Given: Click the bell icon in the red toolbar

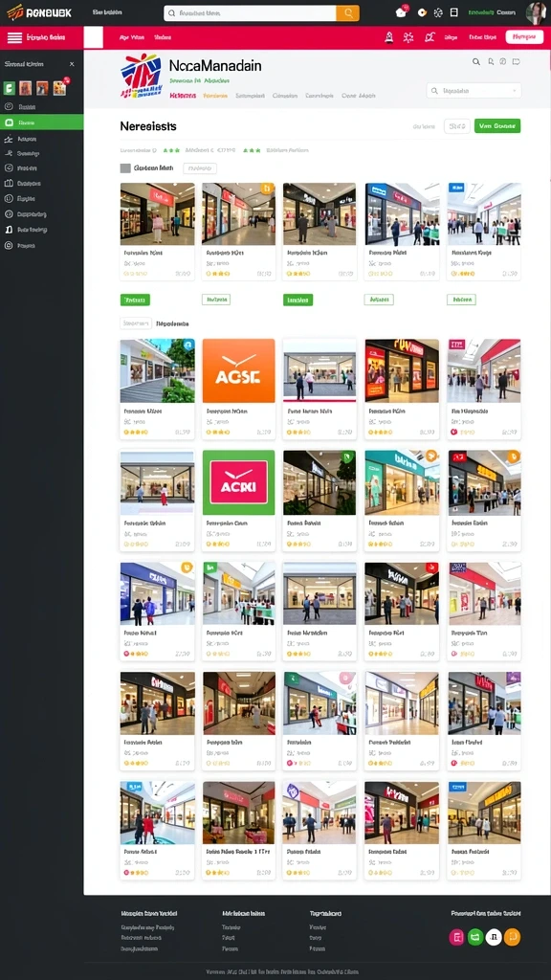Looking at the screenshot, I should (388, 37).
